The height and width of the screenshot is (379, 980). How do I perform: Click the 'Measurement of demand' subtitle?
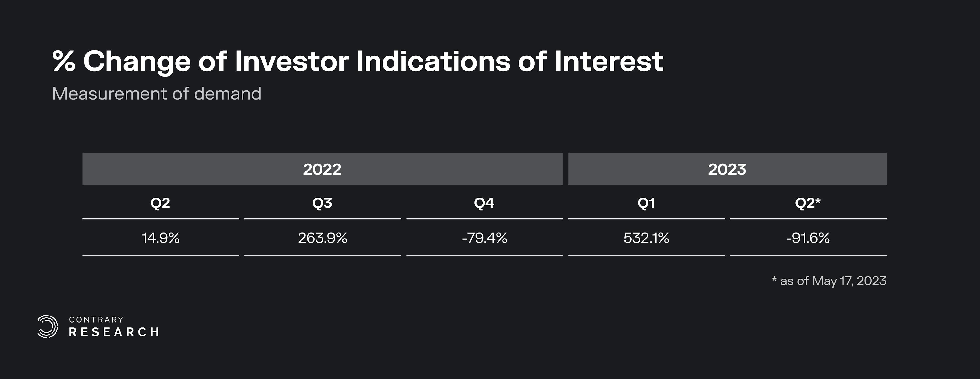pyautogui.click(x=156, y=94)
